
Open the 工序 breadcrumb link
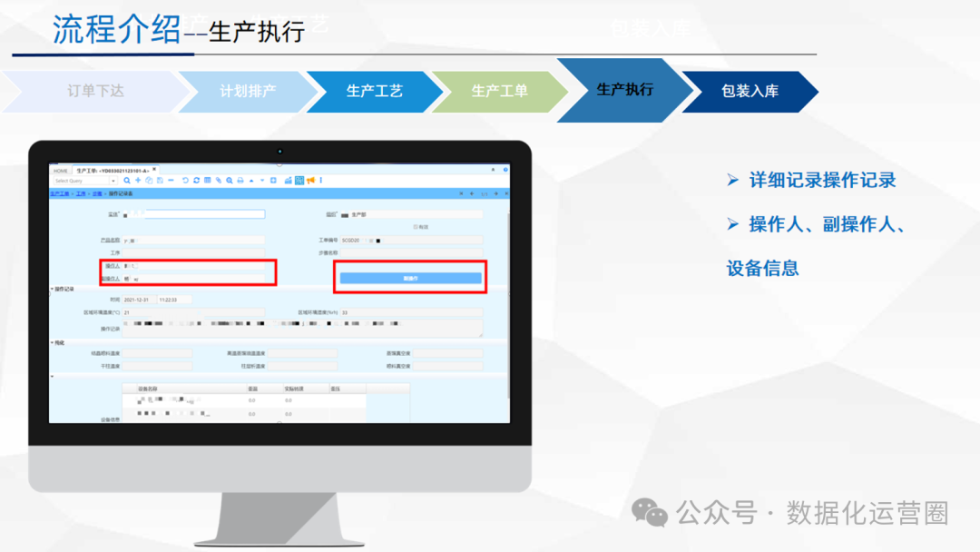point(81,193)
